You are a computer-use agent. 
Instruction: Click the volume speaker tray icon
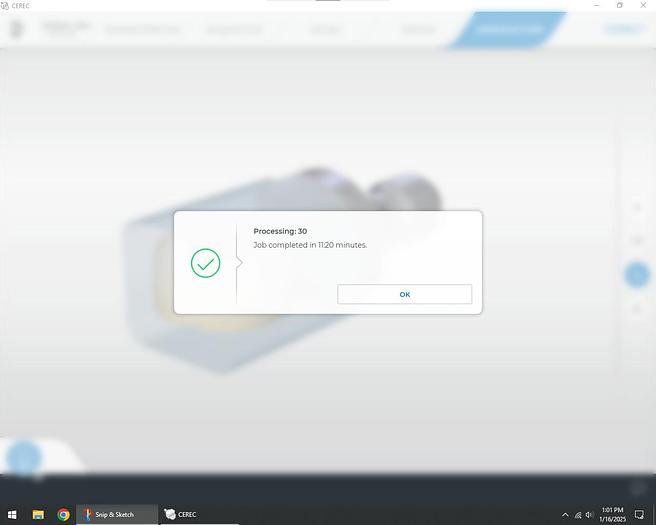click(x=590, y=514)
